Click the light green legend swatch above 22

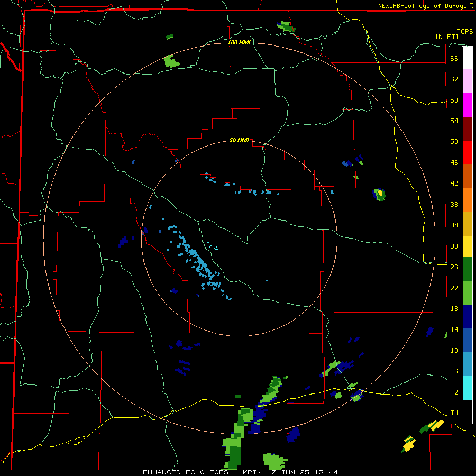click(467, 293)
